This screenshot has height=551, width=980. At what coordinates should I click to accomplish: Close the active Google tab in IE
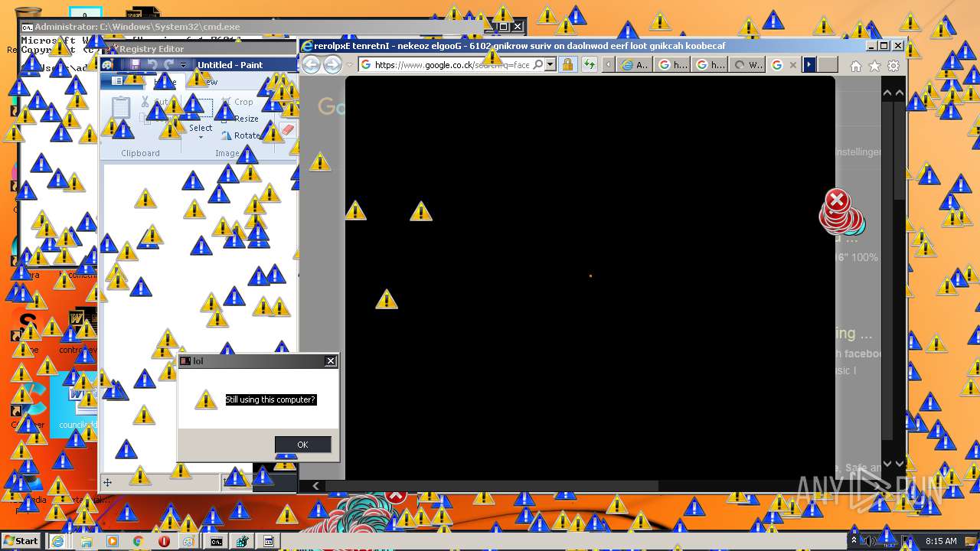tap(792, 65)
